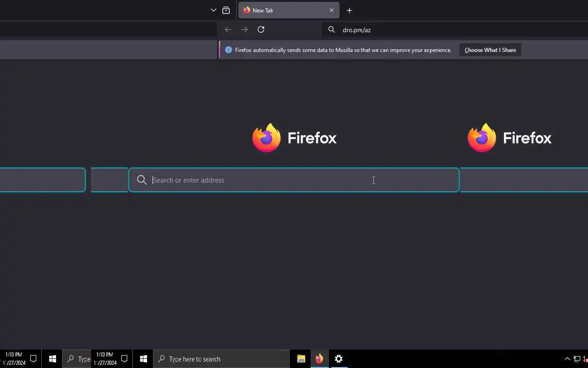Open the list all tabs chevron
The image size is (588, 368).
point(214,10)
